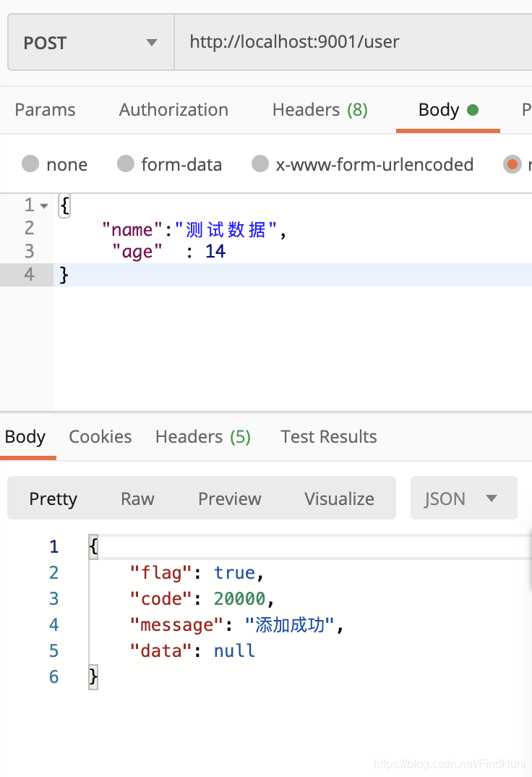Switch to Raw response view
532x777 pixels.
point(137,498)
